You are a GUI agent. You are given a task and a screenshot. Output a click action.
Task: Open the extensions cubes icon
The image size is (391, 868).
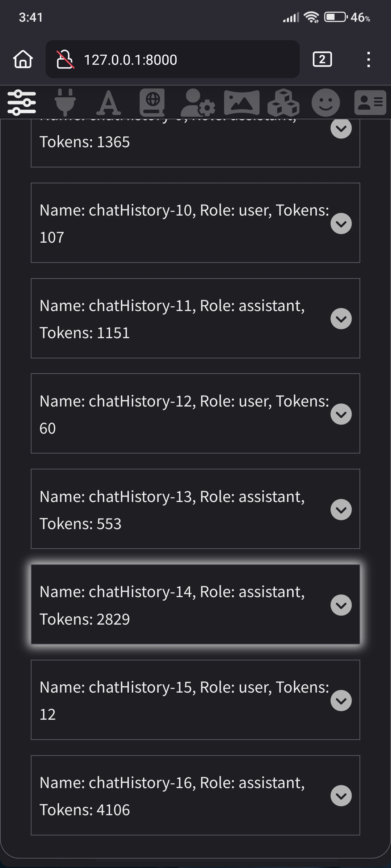click(283, 103)
